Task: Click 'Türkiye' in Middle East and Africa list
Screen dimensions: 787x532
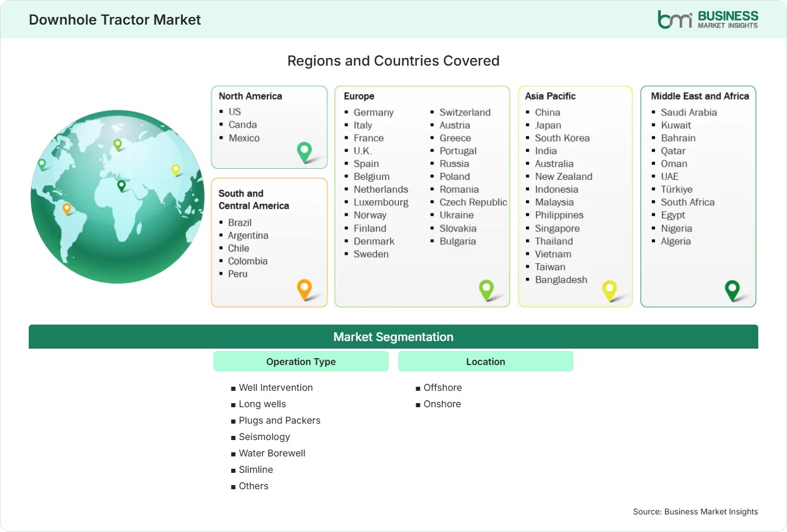Action: (677, 190)
